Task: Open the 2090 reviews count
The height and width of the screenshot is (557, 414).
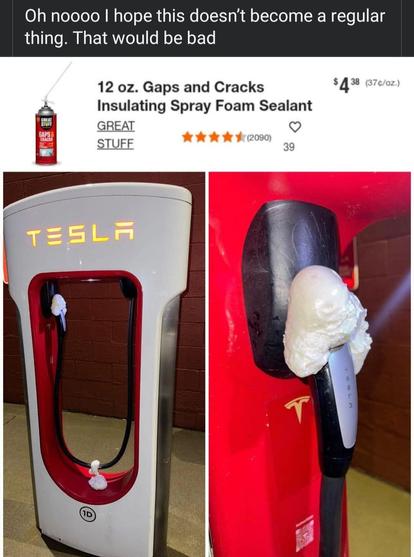Action: 259,137
